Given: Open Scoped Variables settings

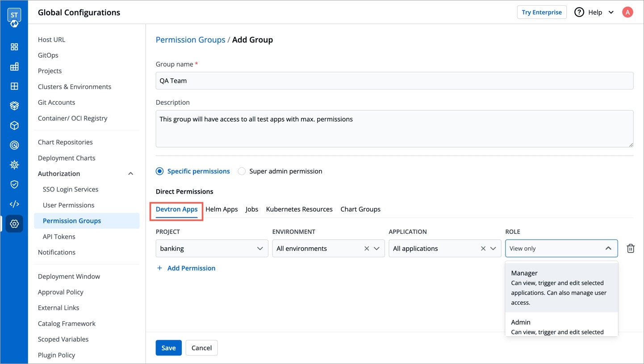Looking at the screenshot, I should pos(63,339).
